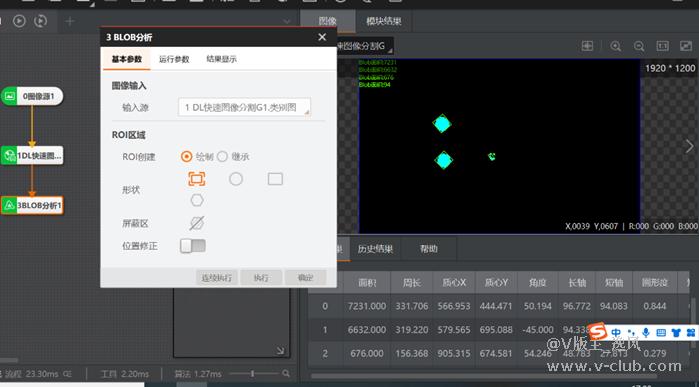The width and height of the screenshot is (699, 387).
Task: Choose the full-image ROI shape icon
Action: click(197, 179)
